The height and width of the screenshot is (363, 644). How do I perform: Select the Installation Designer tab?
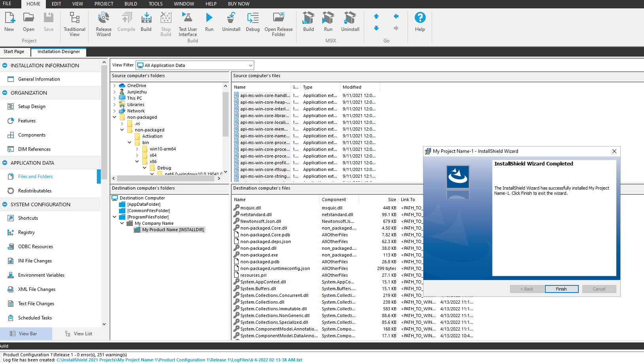(59, 51)
